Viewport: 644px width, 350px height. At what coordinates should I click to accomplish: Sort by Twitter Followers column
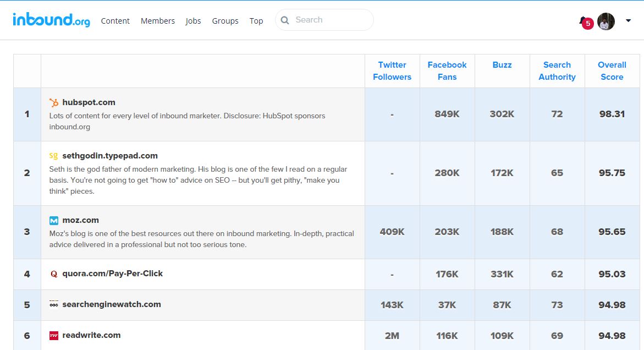coord(392,70)
